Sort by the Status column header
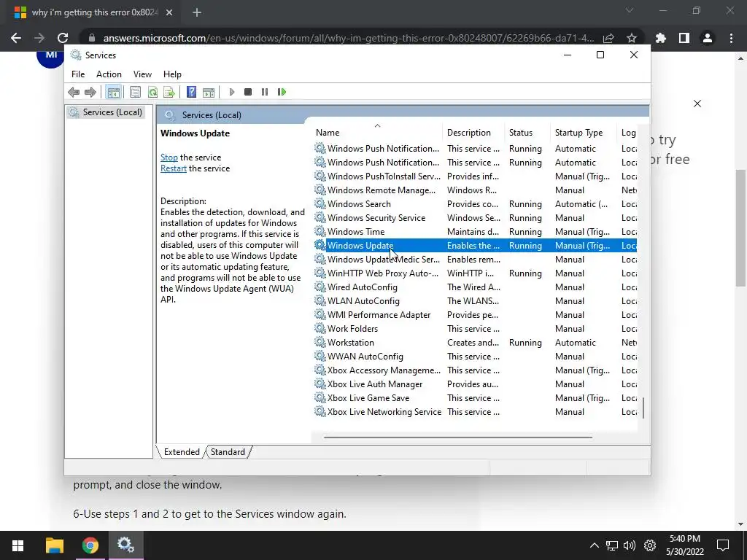The height and width of the screenshot is (560, 747). coord(527,133)
